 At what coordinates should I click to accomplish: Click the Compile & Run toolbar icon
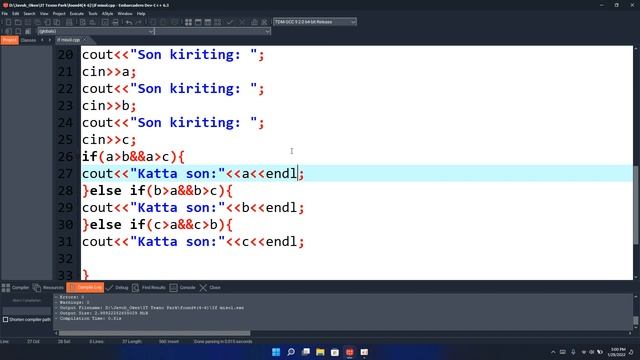coord(208,22)
